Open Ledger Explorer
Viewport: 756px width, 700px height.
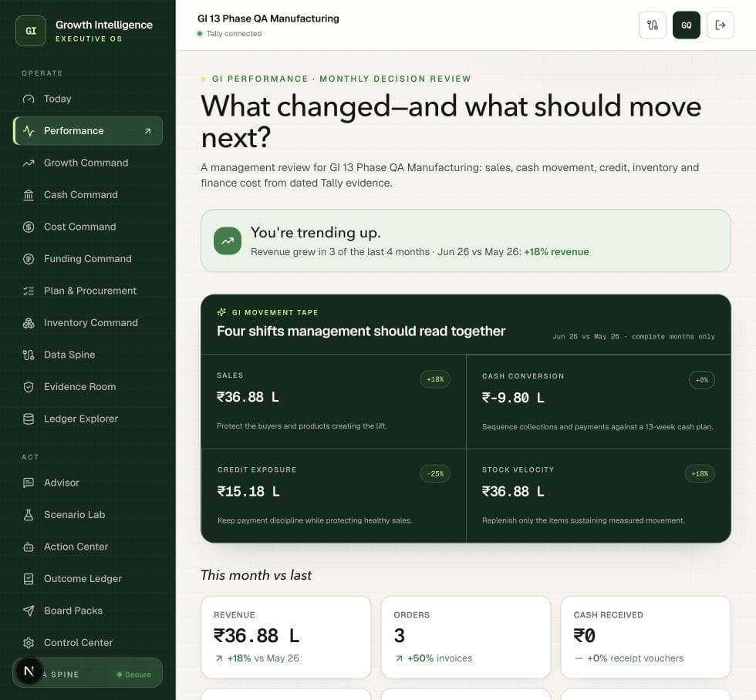click(88, 419)
